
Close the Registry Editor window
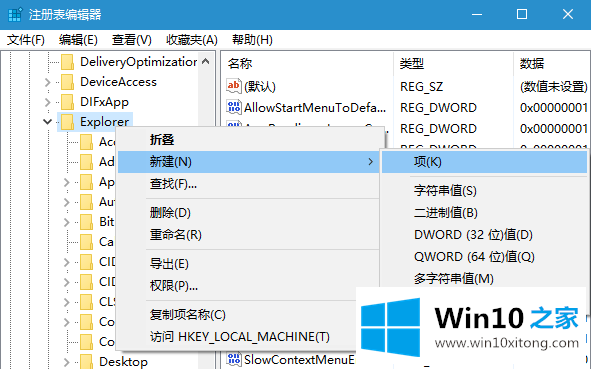[568, 14]
